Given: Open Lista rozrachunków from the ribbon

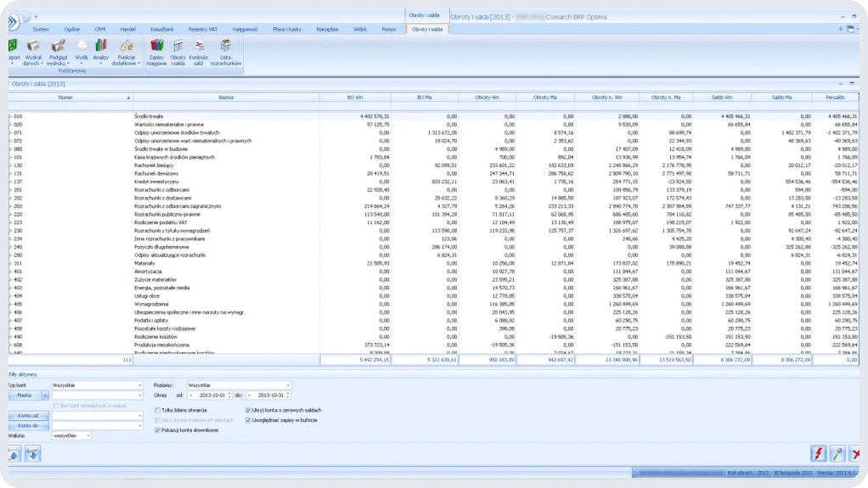Looking at the screenshot, I should coord(225,50).
